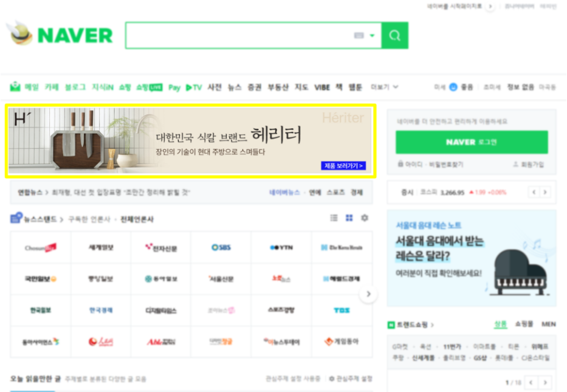This screenshot has height=392, width=567.
Task: Open 지도 map link
Action: point(301,87)
